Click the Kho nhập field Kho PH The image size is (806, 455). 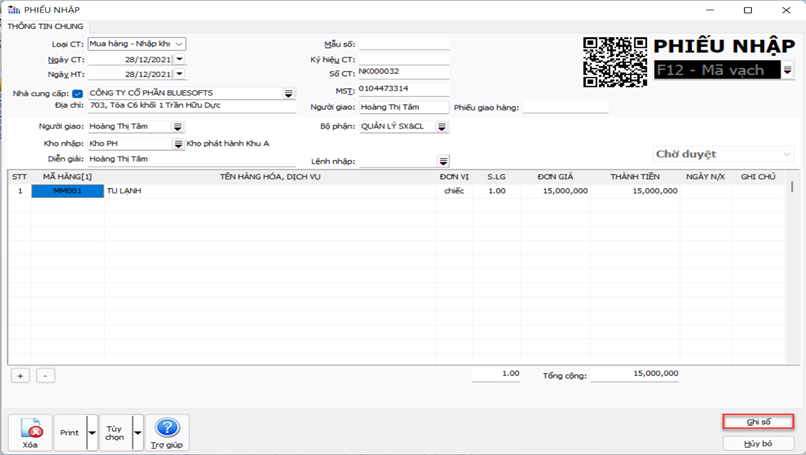130,144
